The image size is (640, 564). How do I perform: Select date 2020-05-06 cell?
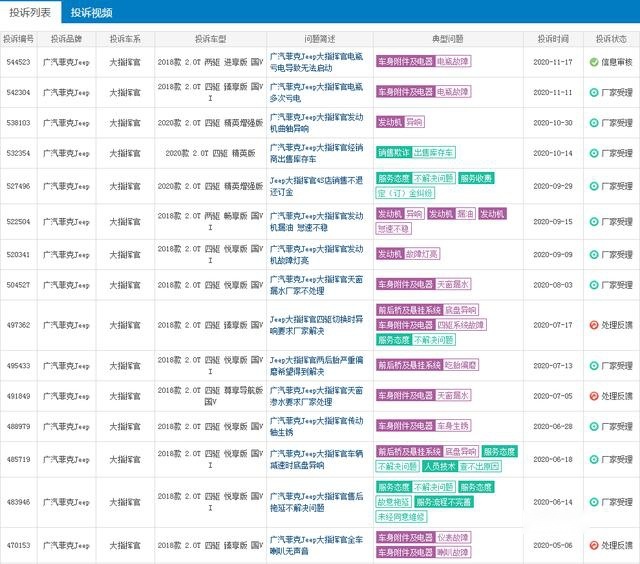(x=553, y=545)
